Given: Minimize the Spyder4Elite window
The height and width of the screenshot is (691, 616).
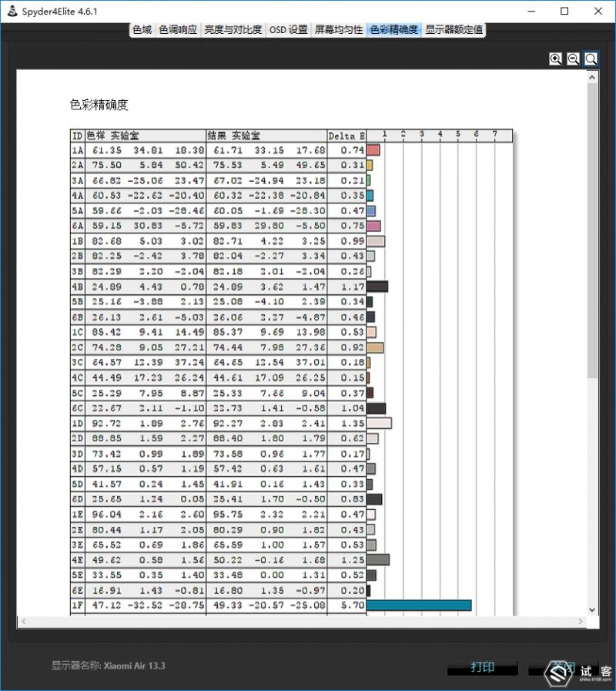Looking at the screenshot, I should (x=531, y=11).
